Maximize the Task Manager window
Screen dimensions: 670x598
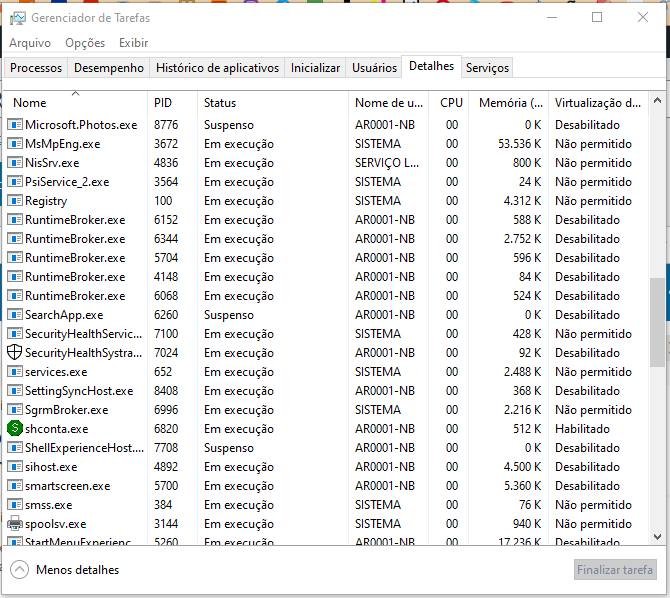click(597, 18)
